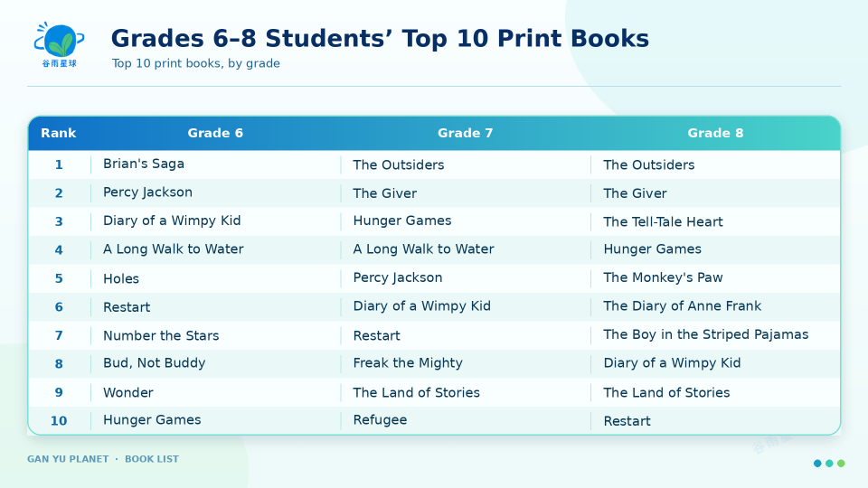Click 'Refugee' in the Grade 7 column
The height and width of the screenshot is (488, 868).
[380, 420]
